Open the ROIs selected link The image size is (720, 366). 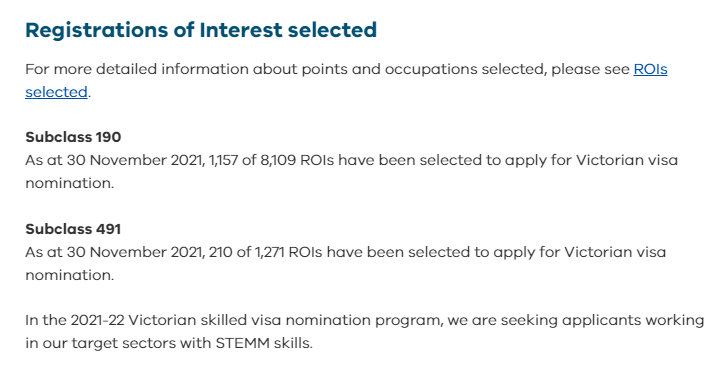[650, 69]
